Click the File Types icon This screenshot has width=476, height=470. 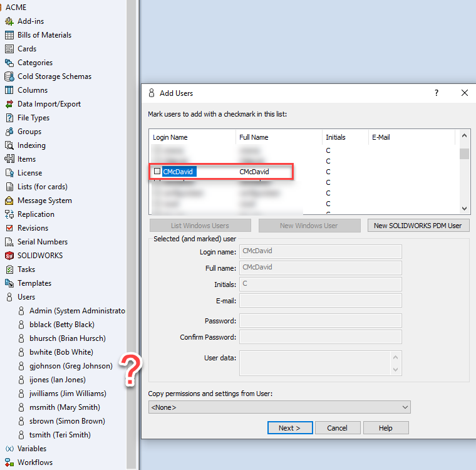[x=9, y=118]
